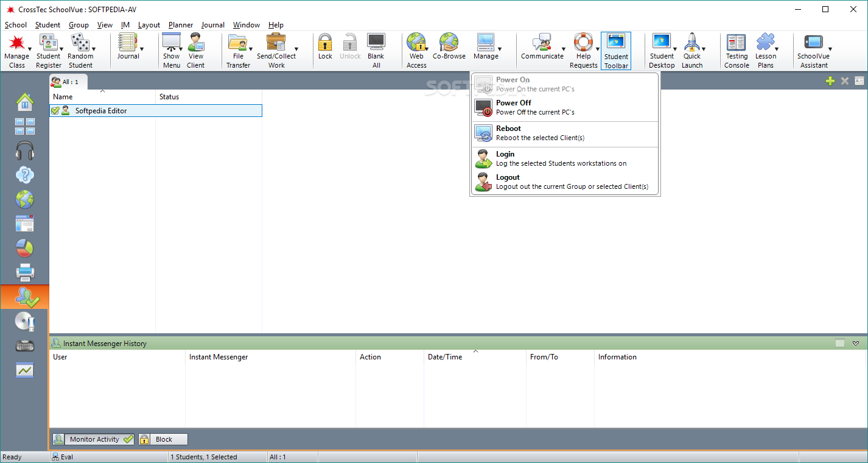Open the disc devices view in the sidebar
This screenshot has width=868, height=463.
(25, 321)
